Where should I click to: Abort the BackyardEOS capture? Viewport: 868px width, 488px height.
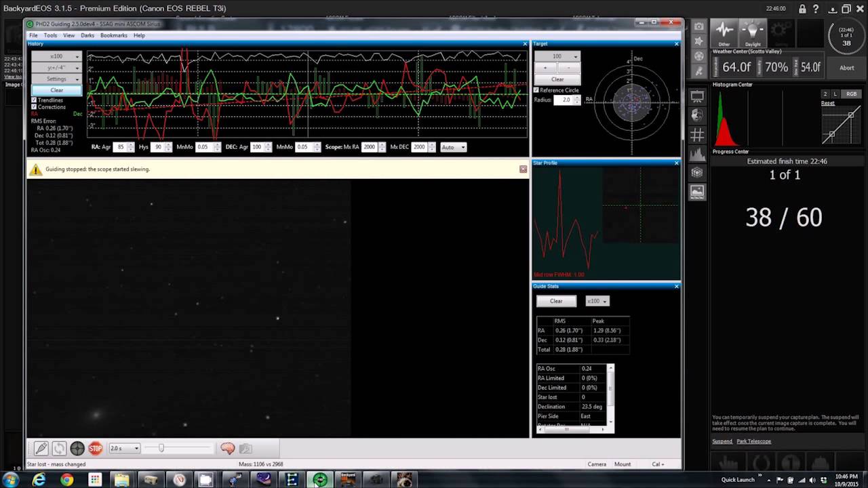click(847, 68)
